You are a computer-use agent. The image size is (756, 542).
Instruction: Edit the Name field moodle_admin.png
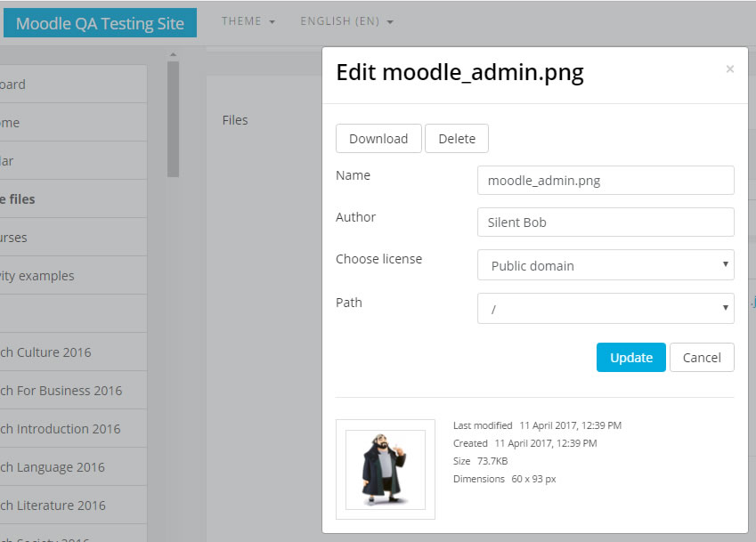click(x=606, y=181)
